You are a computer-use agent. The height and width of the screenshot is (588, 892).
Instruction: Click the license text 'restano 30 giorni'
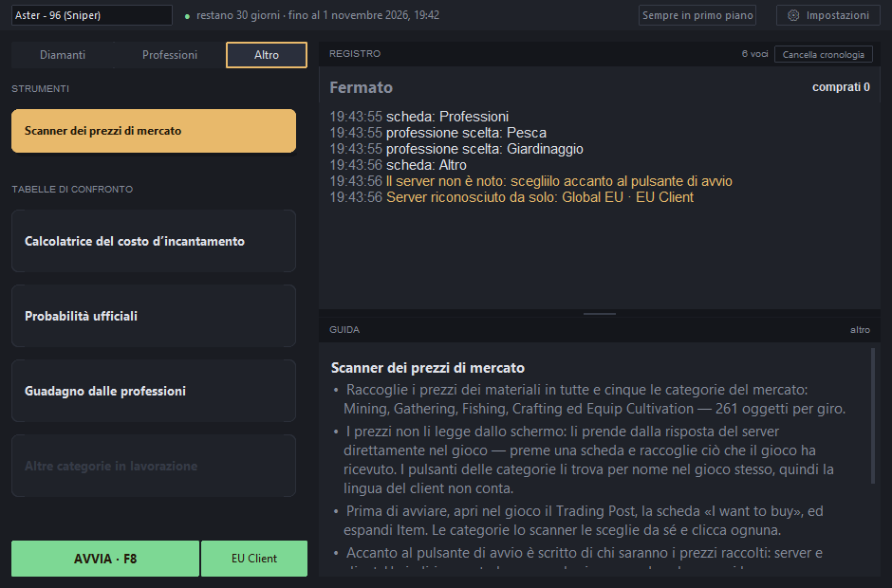(238, 15)
